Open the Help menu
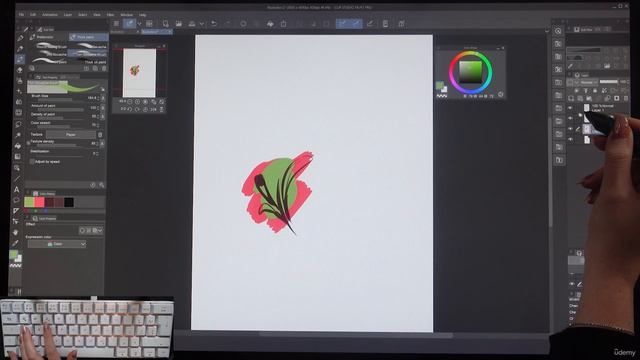The width and height of the screenshot is (640, 360). pyautogui.click(x=142, y=15)
